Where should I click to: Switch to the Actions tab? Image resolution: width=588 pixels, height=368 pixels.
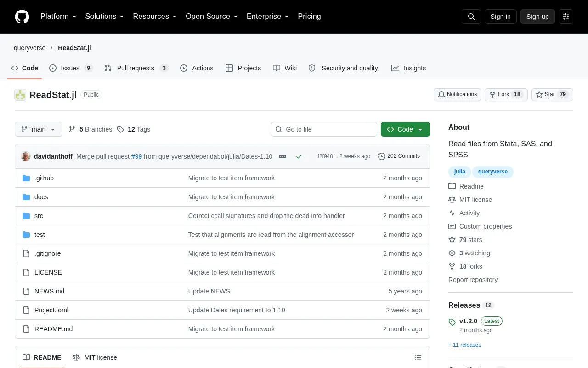tap(197, 68)
